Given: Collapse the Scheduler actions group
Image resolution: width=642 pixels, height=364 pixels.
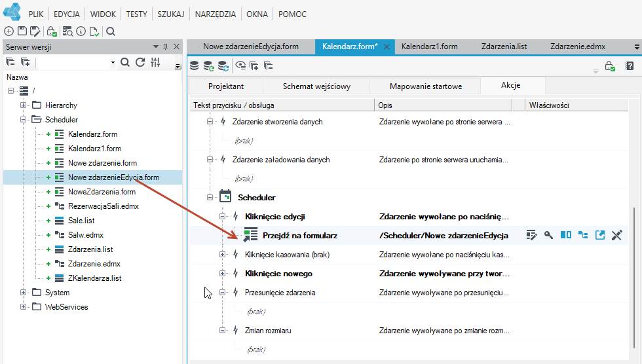Looking at the screenshot, I should pyautogui.click(x=210, y=197).
